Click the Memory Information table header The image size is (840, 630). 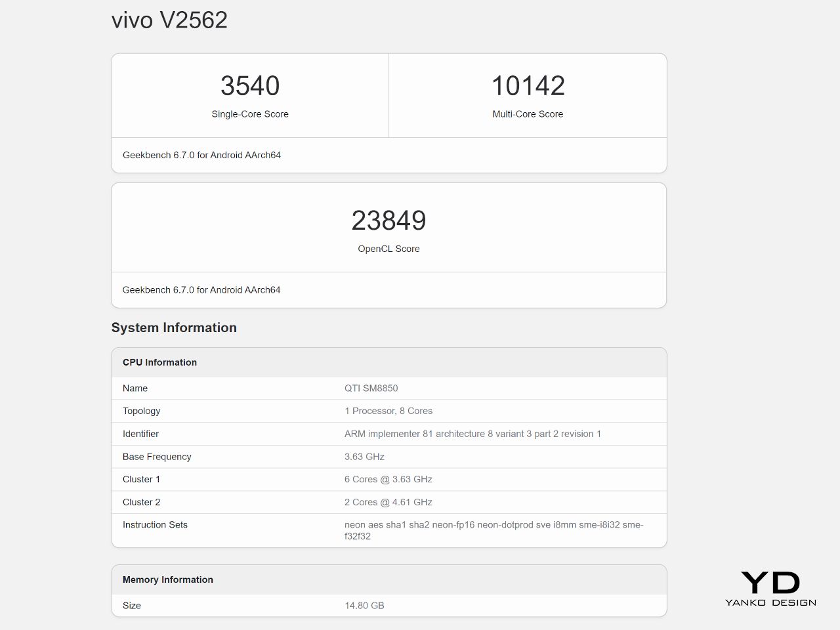pyautogui.click(x=167, y=579)
